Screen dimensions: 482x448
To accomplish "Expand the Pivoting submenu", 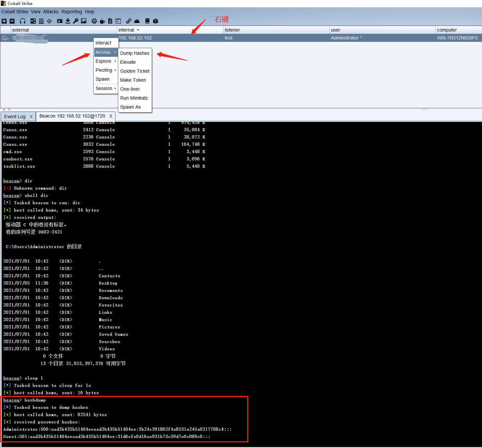I will pyautogui.click(x=106, y=70).
